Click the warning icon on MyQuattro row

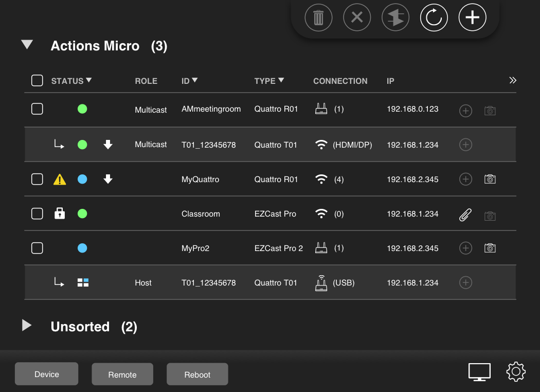[x=60, y=179]
